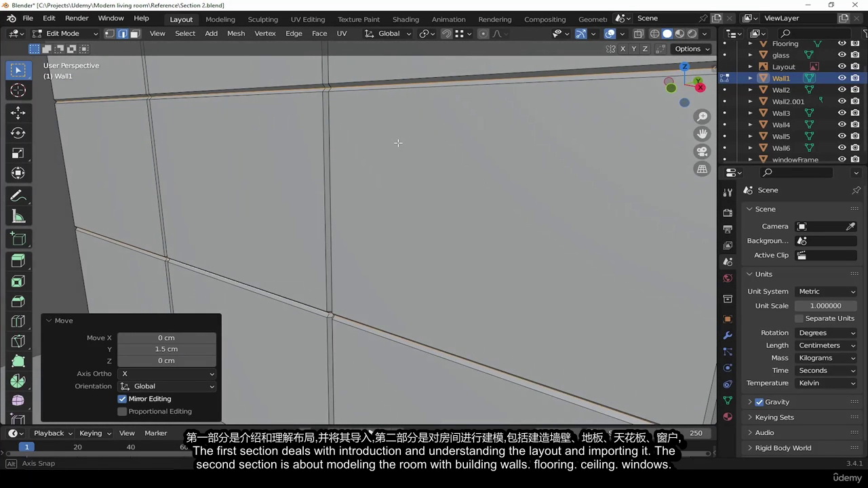Open the Edit Mode dropdown
The image size is (868, 488).
click(x=65, y=33)
